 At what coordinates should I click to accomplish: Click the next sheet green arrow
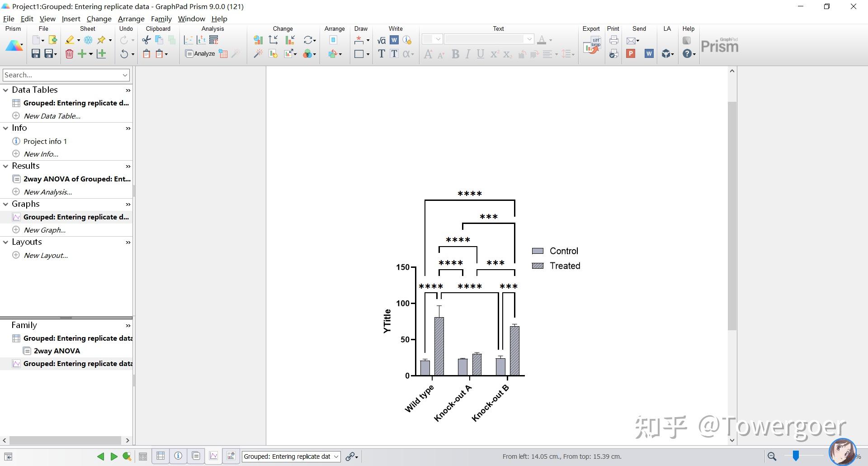pos(114,456)
